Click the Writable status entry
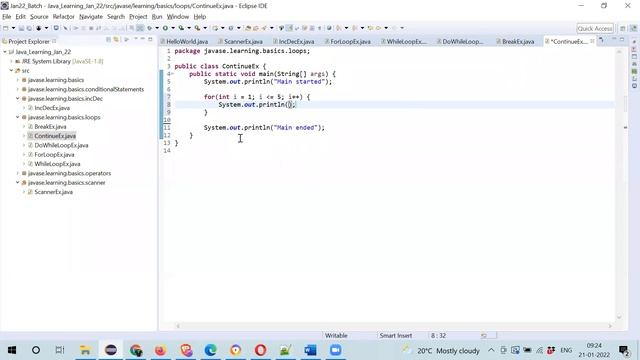Viewport: 640px width, 360px height. click(336, 336)
